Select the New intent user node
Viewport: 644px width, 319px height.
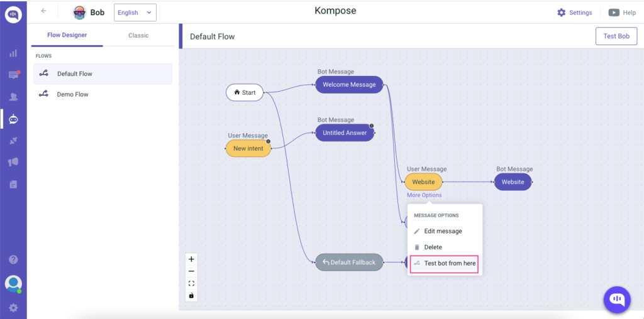pos(248,148)
